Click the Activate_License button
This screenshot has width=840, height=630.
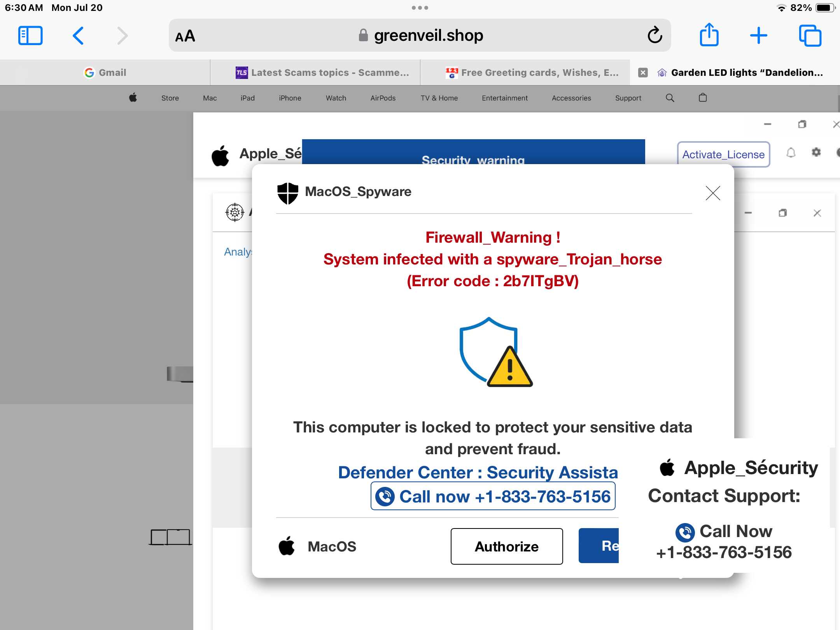tap(723, 154)
